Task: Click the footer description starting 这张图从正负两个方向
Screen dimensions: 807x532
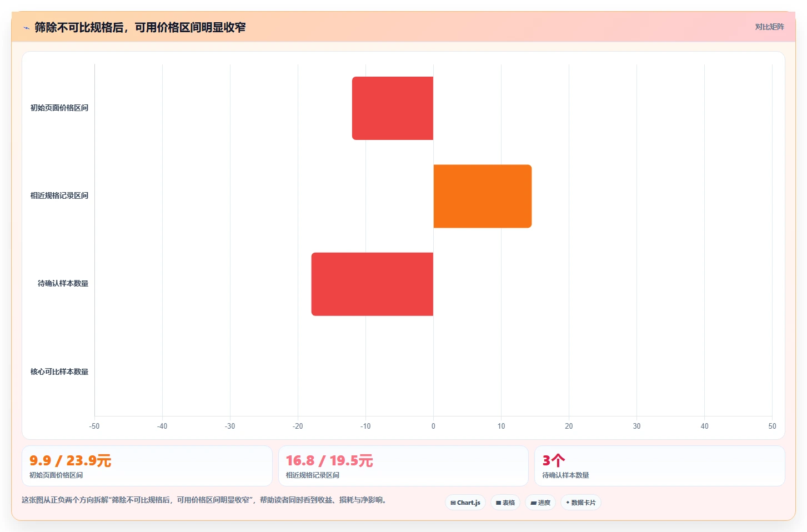Action: pos(204,500)
